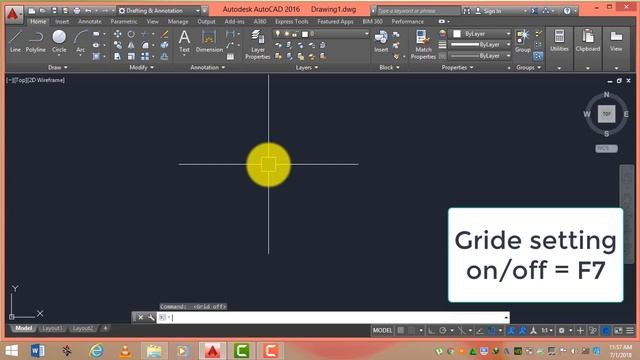Click the Dimension tool

(209, 41)
